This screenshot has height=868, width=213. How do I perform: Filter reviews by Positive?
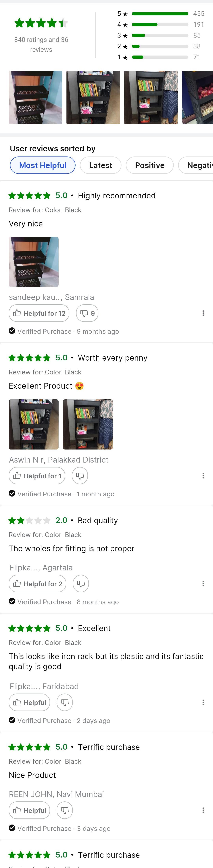pos(150,165)
